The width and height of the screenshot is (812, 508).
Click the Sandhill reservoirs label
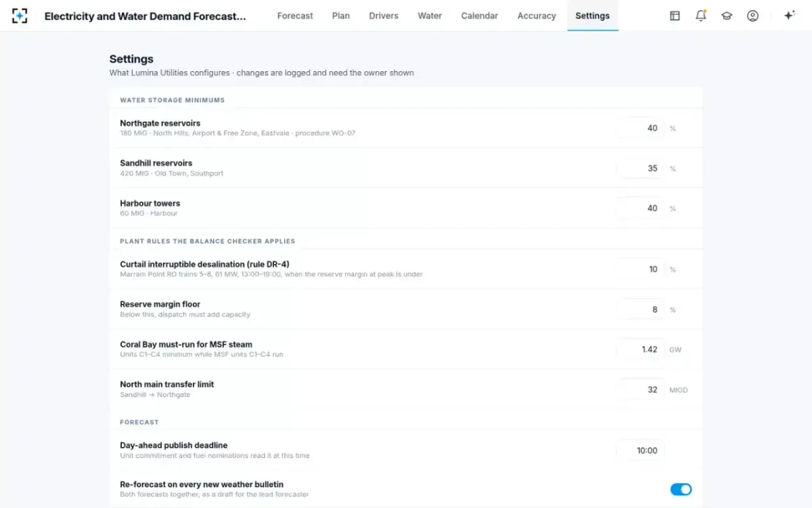156,163
